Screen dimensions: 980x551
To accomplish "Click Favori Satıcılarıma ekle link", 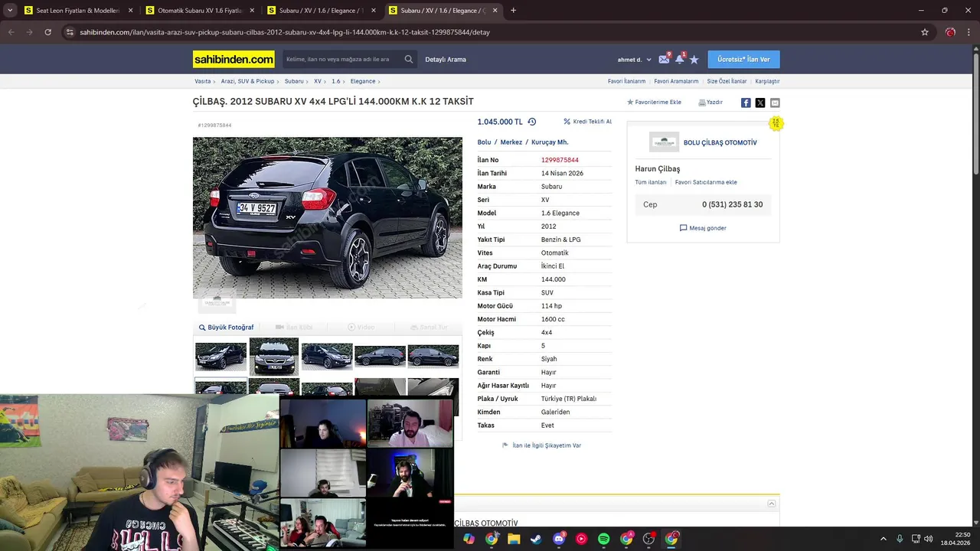I will 706,182.
